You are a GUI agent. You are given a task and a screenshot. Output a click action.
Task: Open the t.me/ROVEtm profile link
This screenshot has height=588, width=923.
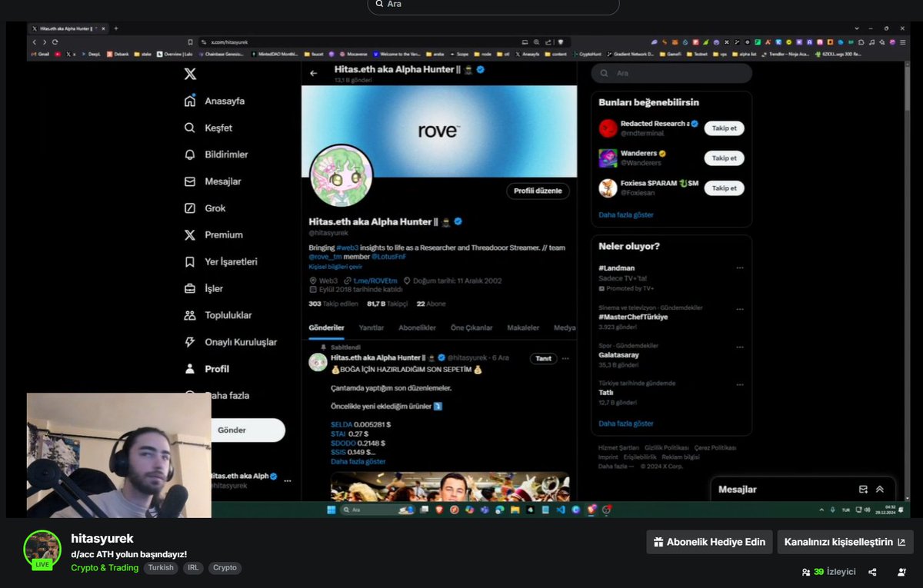(x=375, y=281)
